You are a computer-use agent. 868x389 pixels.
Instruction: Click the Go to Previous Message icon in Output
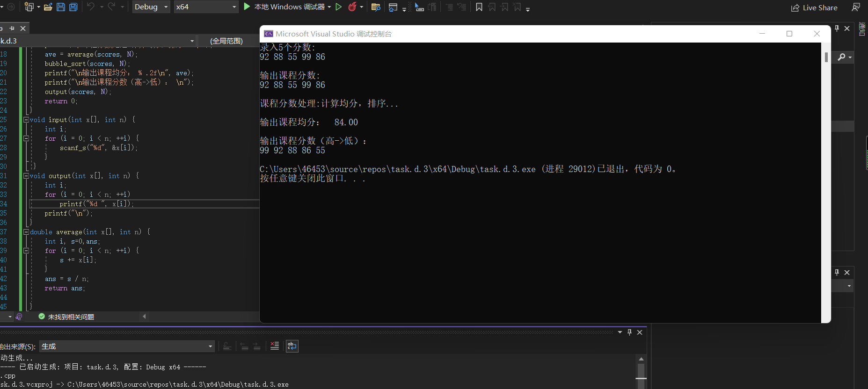[244, 346]
